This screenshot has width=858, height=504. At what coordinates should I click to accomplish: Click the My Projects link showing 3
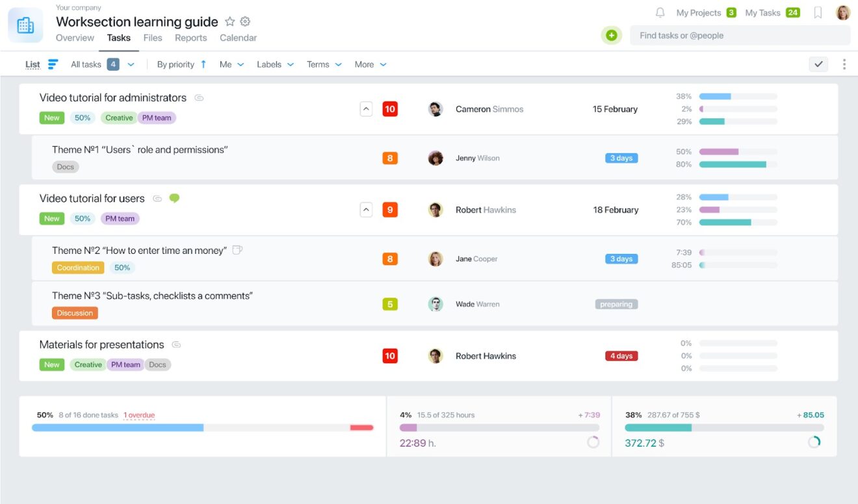coord(698,12)
